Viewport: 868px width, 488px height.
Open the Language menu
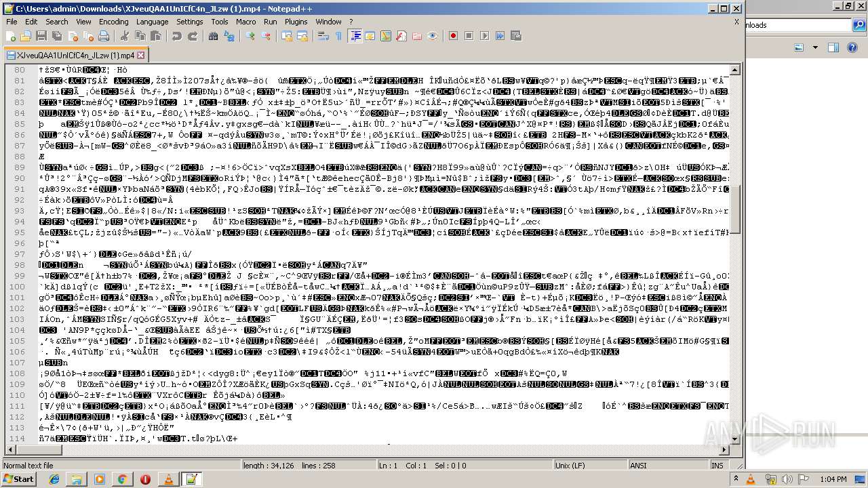point(152,22)
